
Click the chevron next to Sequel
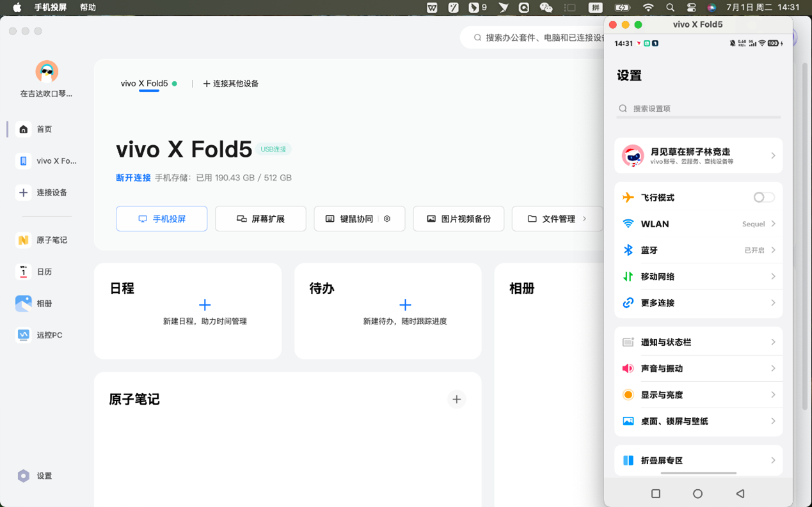[x=773, y=224]
